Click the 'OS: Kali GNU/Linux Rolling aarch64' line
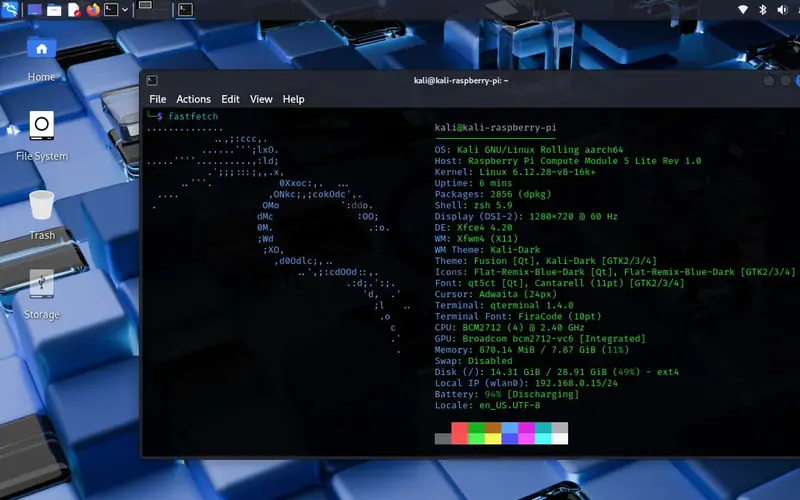 point(529,150)
